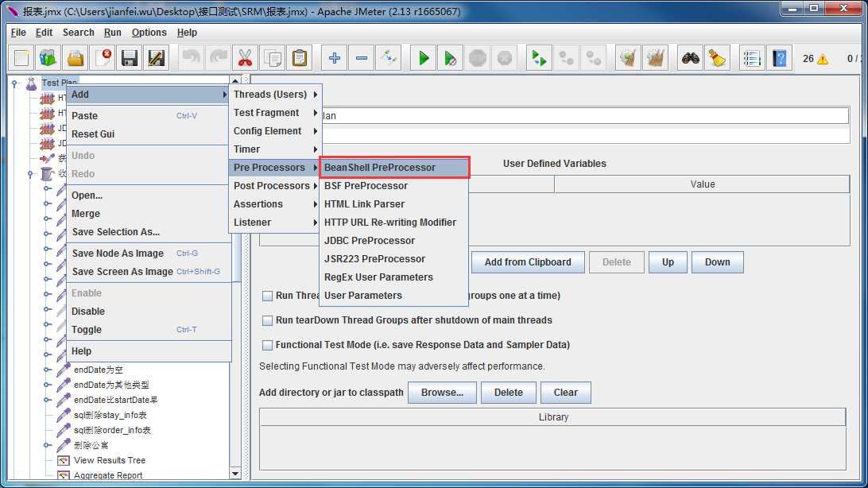The width and height of the screenshot is (868, 488).
Task: Select View Results Tree in tree
Action: (110, 460)
